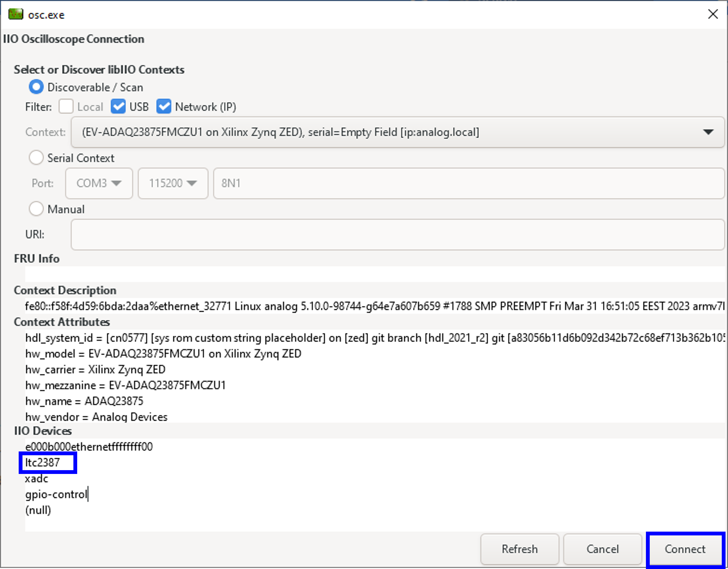The width and height of the screenshot is (728, 569).
Task: Click the gpio-control device entry
Action: point(56,494)
